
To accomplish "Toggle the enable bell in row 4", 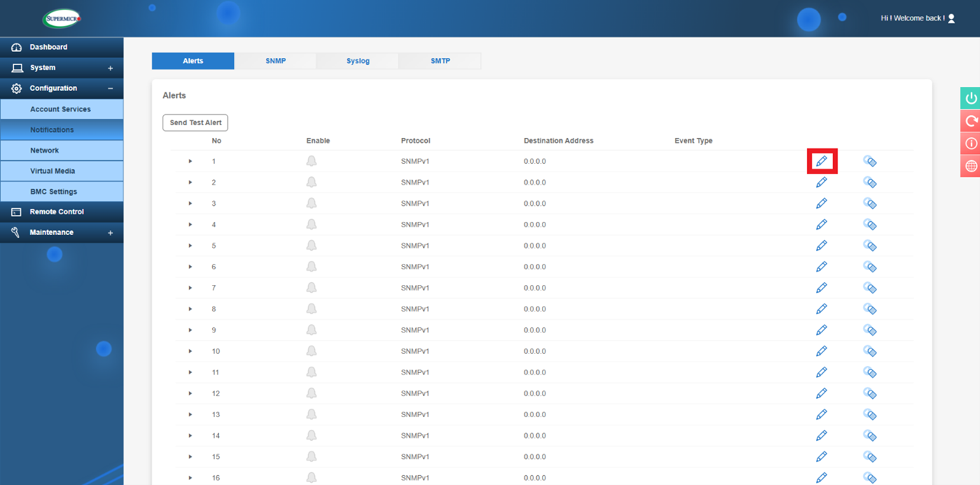I will [x=311, y=224].
